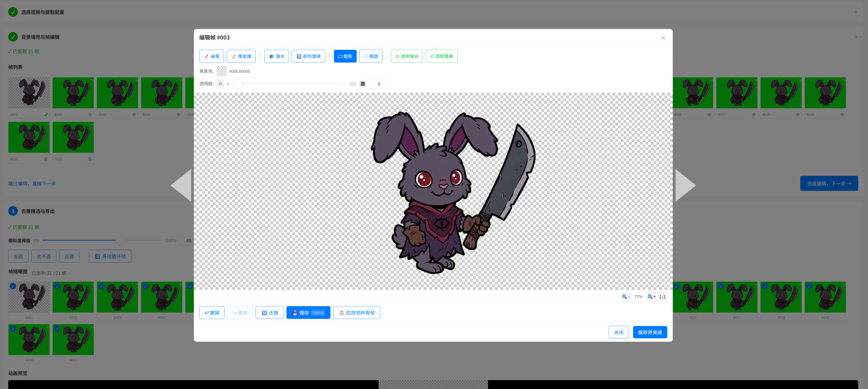The image size is (868, 389).
Task: Click 应用到所有帧 button
Action: 356,313
